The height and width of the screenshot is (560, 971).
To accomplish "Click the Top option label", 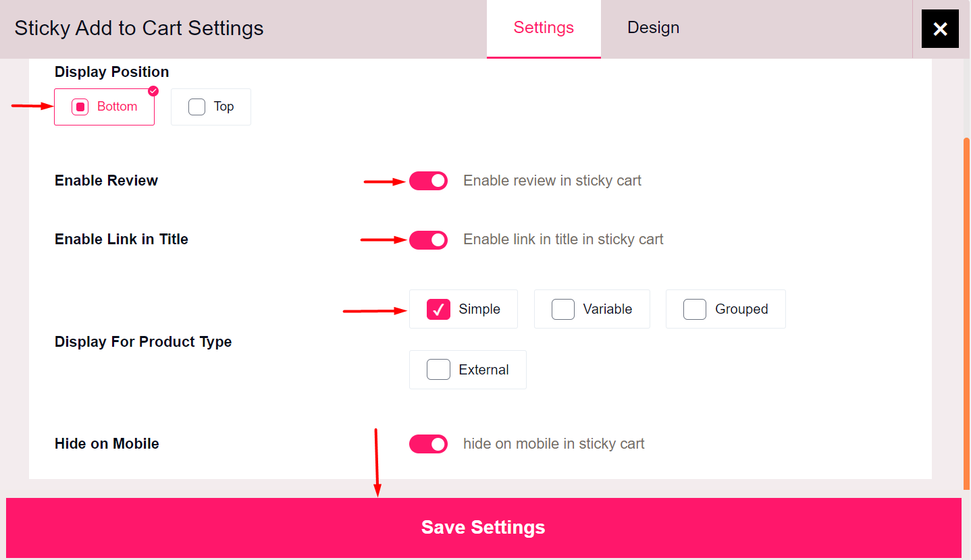I will pos(224,107).
